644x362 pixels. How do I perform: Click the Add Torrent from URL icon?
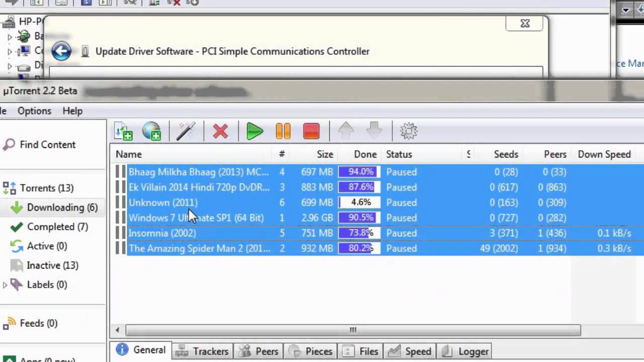(x=152, y=131)
